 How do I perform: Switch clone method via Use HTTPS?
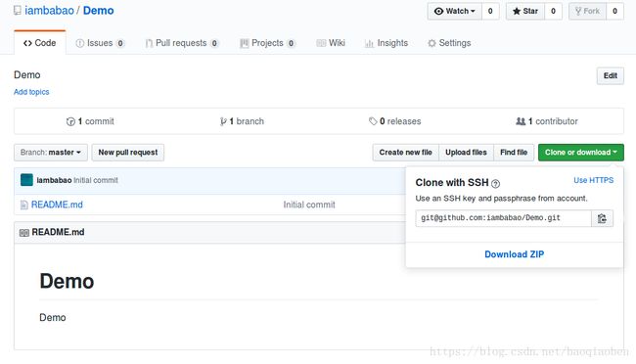coord(593,180)
